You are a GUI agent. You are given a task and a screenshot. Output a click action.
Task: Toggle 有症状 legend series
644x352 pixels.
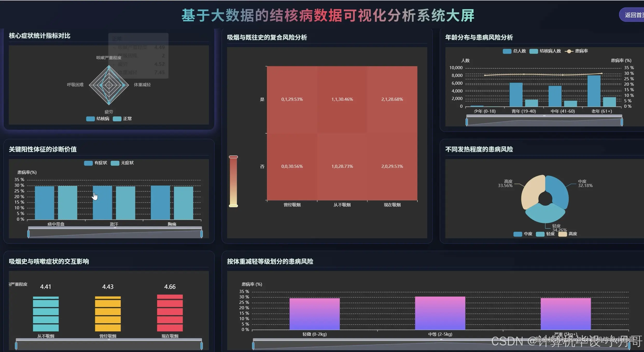(x=88, y=163)
